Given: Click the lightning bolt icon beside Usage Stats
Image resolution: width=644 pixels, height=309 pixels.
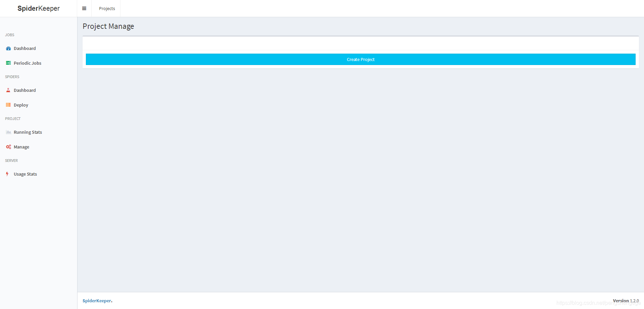Looking at the screenshot, I should click(x=7, y=174).
